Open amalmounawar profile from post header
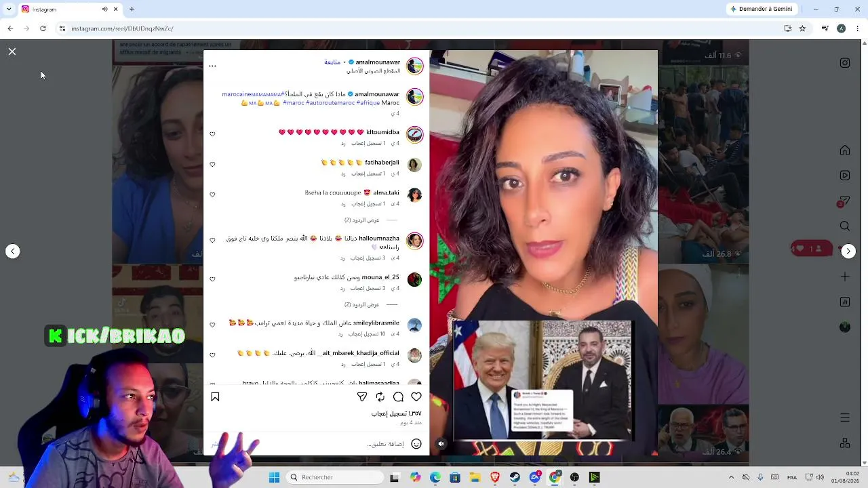 tap(378, 62)
